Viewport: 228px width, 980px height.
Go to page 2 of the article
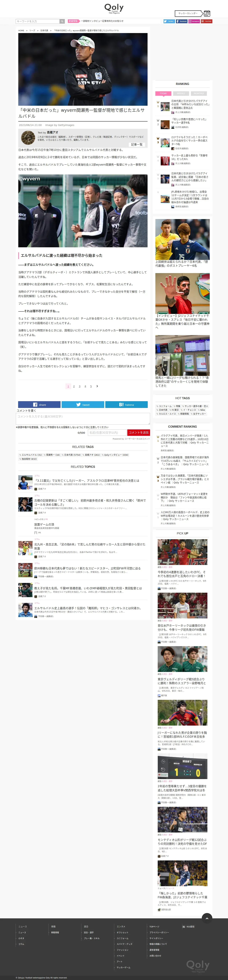74,386
